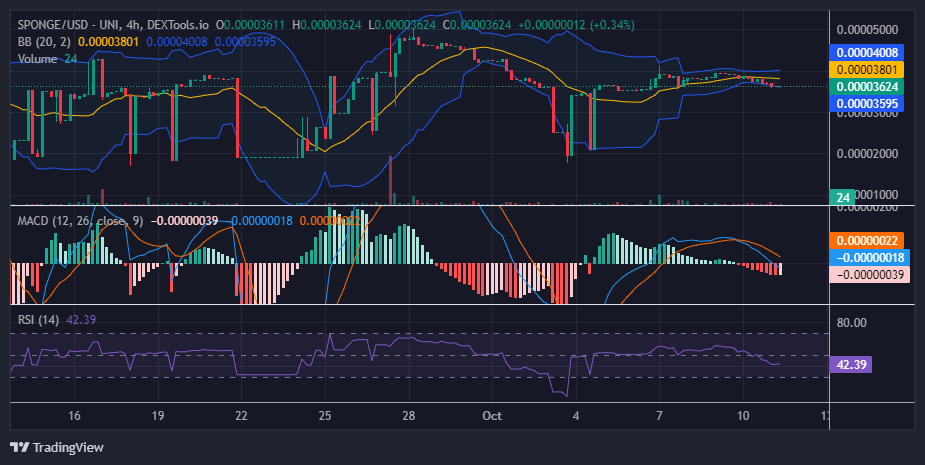The height and width of the screenshot is (465, 925).
Task: Click the date label 25 on time axis
Action: (x=325, y=415)
